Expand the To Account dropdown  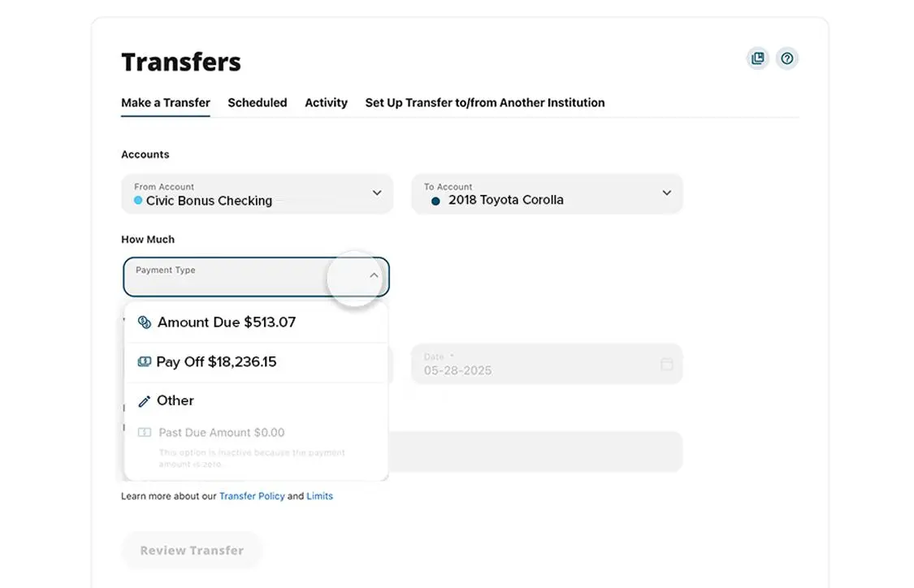(x=666, y=193)
